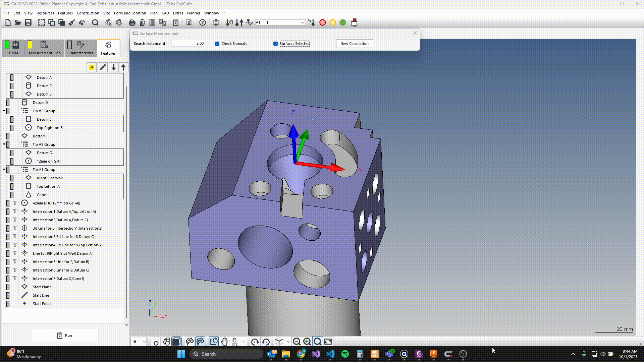The width and height of the screenshot is (644, 362).
Task: Switch to the Characteristics tab
Action: (x=80, y=48)
